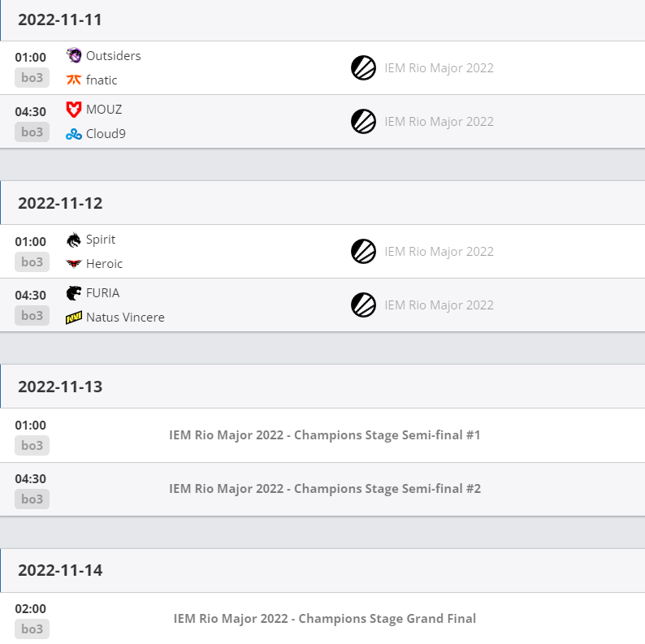Screen dimensions: 645x644
Task: Click the Natus Vincere team name
Action: pyautogui.click(x=125, y=318)
